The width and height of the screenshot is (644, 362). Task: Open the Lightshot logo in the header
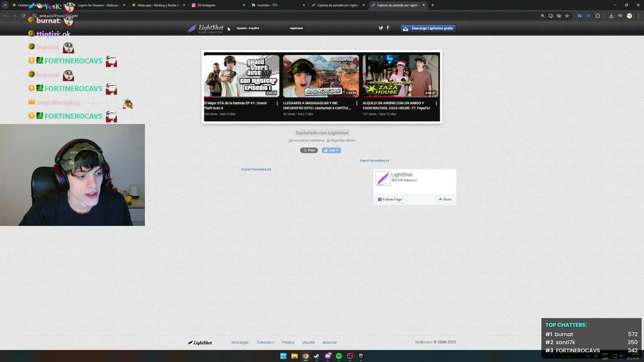206,28
